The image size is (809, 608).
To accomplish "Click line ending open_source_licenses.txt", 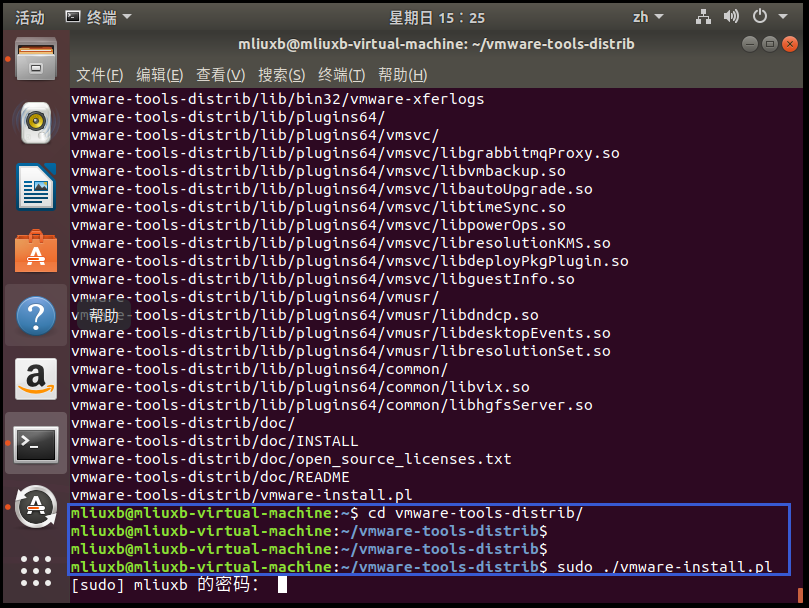I will [291, 459].
